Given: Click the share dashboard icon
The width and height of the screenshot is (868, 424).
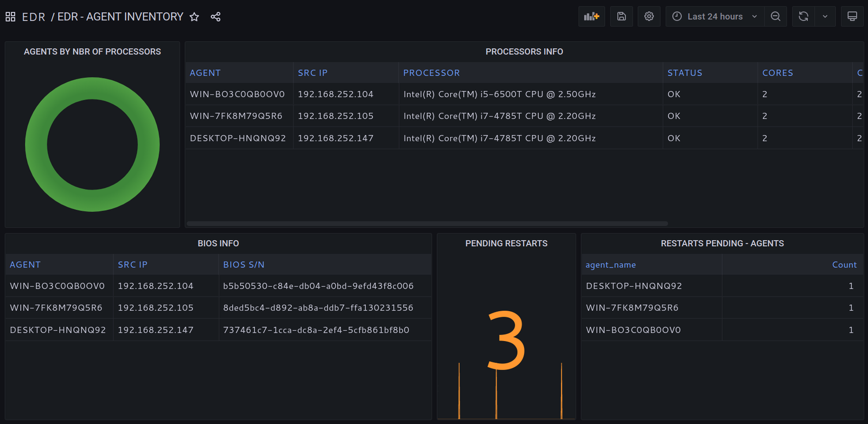Looking at the screenshot, I should coord(215,17).
